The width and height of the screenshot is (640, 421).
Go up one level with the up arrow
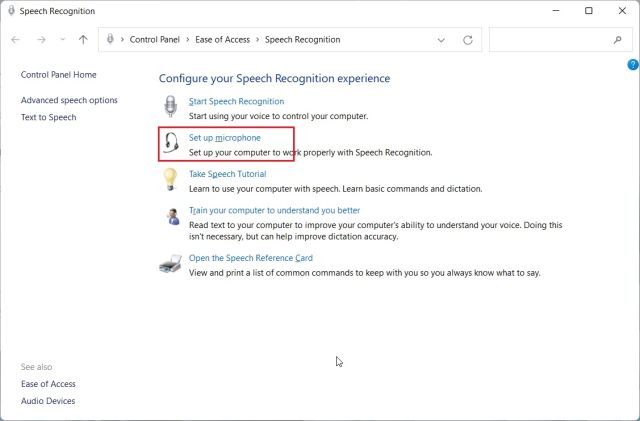click(x=83, y=40)
